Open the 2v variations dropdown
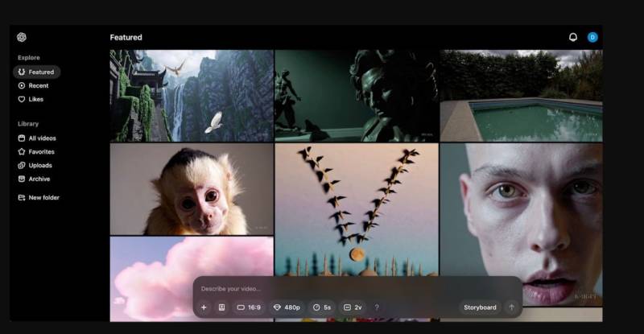This screenshot has width=644, height=334. coord(353,307)
